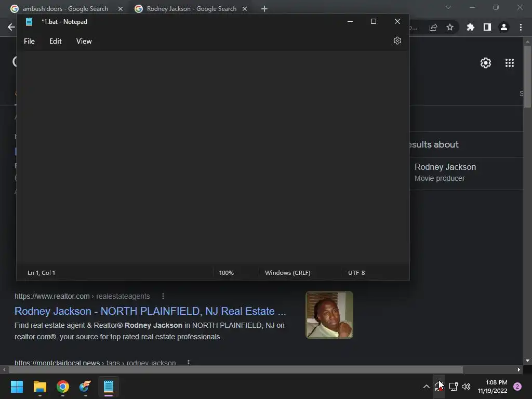Open Google quick settings gear
This screenshot has width=532, height=399.
486,63
